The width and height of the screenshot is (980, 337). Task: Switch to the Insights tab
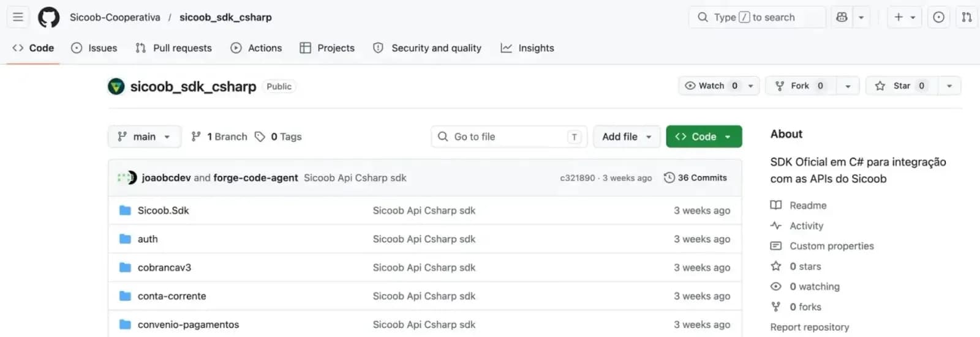pyautogui.click(x=527, y=48)
